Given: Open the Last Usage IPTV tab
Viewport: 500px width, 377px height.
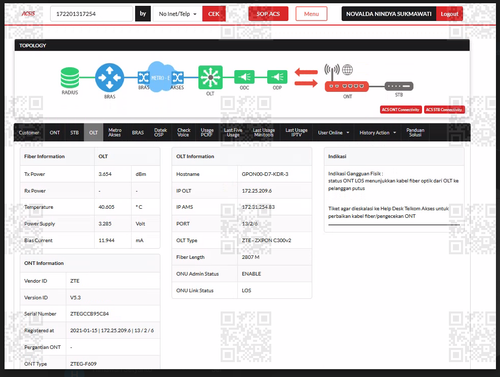Looking at the screenshot, I should tap(296, 133).
